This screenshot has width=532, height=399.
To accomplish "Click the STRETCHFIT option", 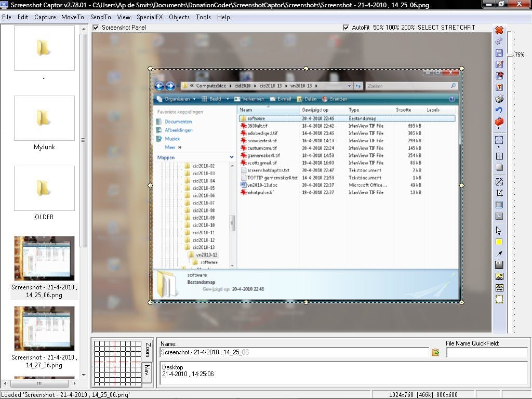I will 458,28.
